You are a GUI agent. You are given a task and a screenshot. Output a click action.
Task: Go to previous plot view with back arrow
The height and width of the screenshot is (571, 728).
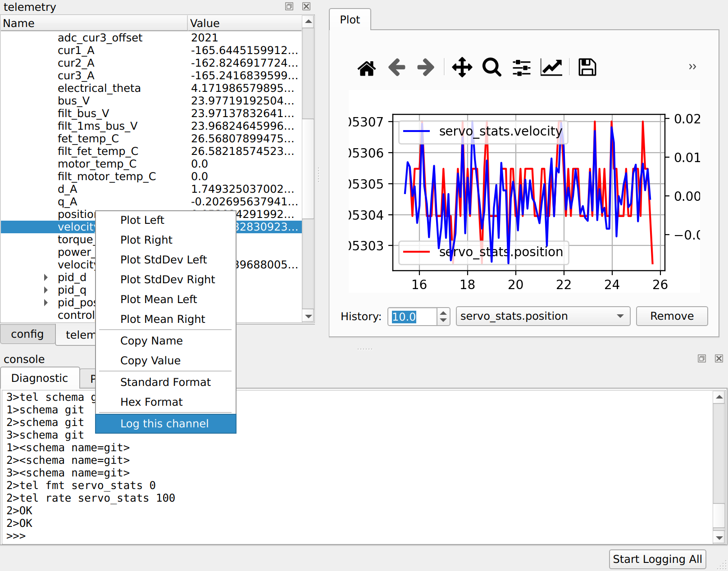pos(396,67)
